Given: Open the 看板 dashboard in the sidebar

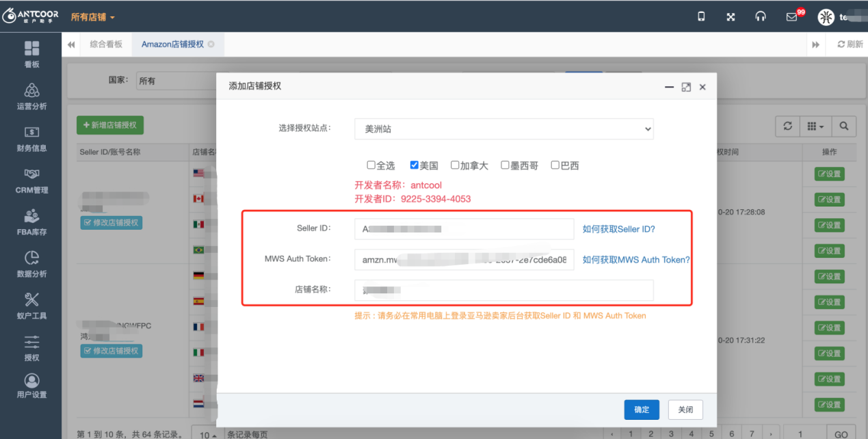Looking at the screenshot, I should [x=31, y=54].
